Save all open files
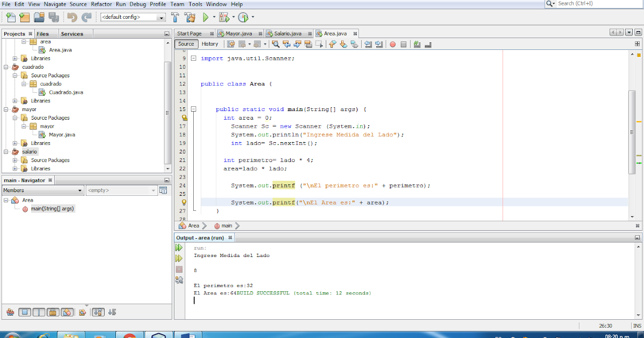The image size is (644, 338). point(54,17)
